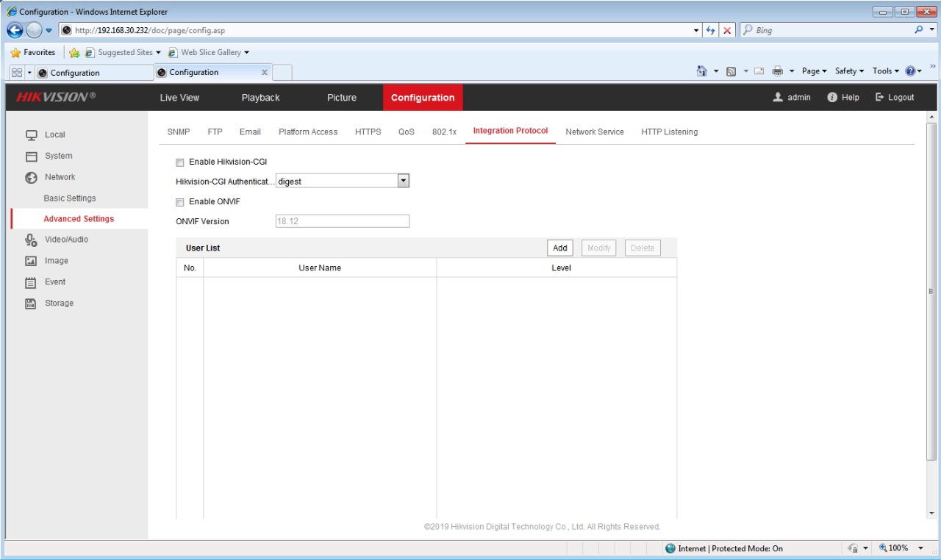
Task: Tick the Enable ONVIF checkbox
Action: [x=180, y=202]
